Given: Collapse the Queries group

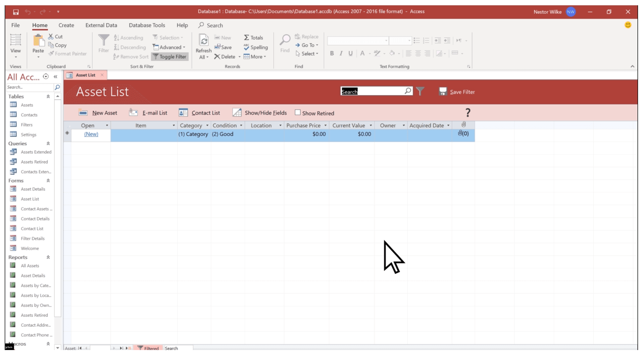Looking at the screenshot, I should (x=48, y=143).
